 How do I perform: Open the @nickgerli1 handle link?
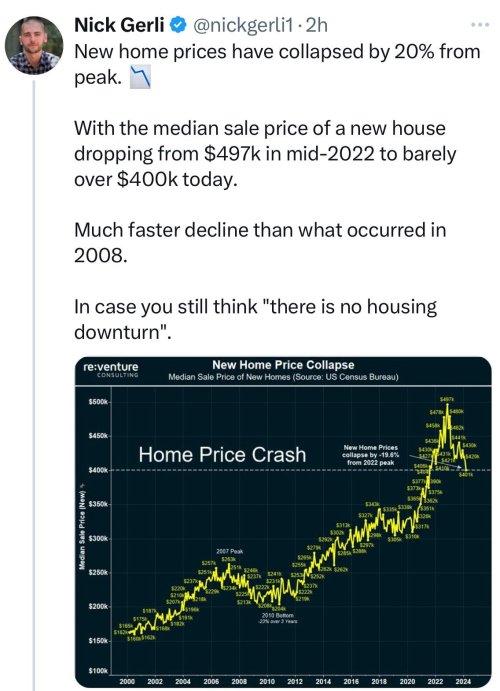click(243, 26)
